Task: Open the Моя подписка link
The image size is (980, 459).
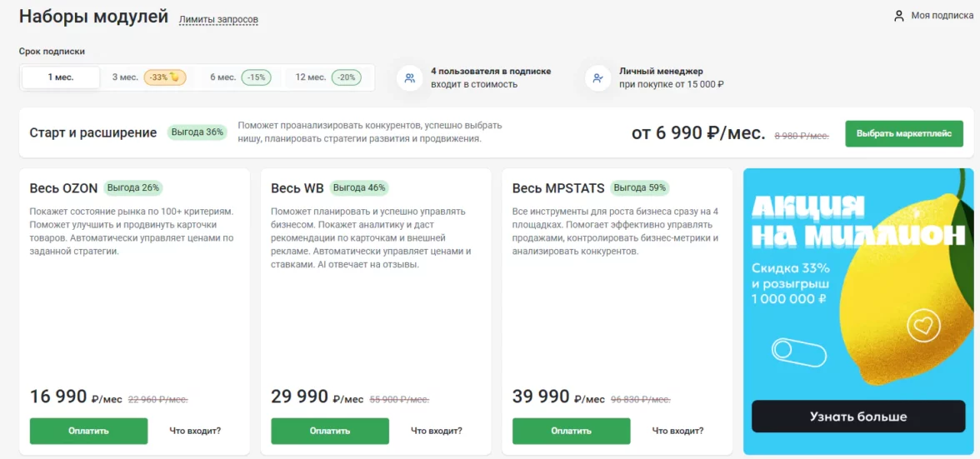Action: pos(942,16)
